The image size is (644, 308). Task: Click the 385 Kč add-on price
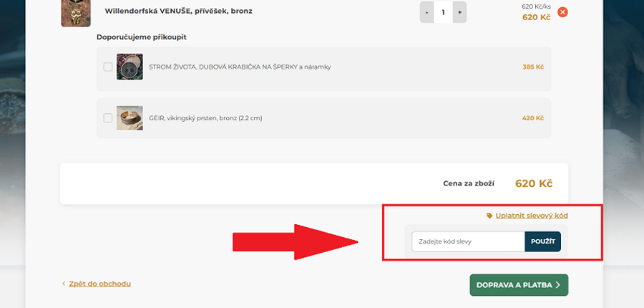pyautogui.click(x=533, y=67)
